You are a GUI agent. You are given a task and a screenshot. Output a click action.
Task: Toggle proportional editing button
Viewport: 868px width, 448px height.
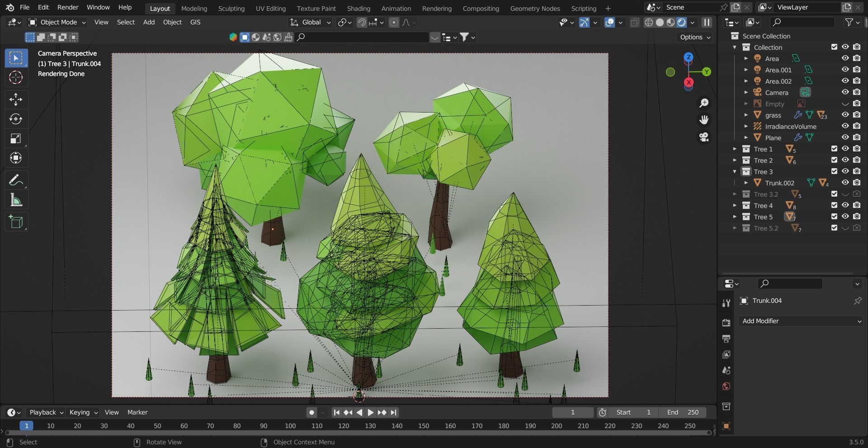(394, 22)
